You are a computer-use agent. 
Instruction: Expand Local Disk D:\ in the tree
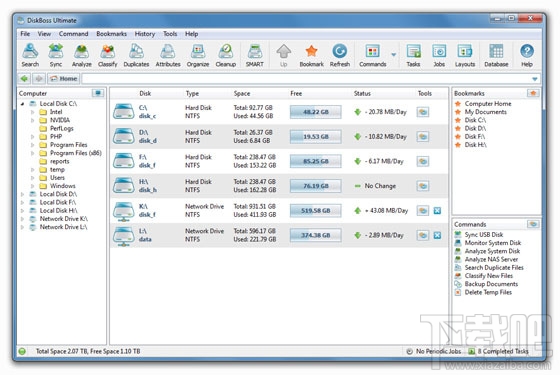22,194
